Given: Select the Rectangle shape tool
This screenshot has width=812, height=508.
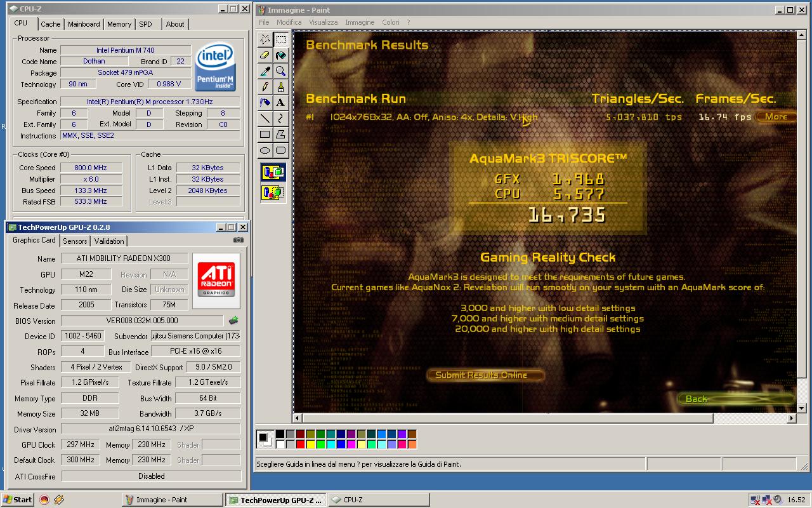Looking at the screenshot, I should [x=265, y=135].
